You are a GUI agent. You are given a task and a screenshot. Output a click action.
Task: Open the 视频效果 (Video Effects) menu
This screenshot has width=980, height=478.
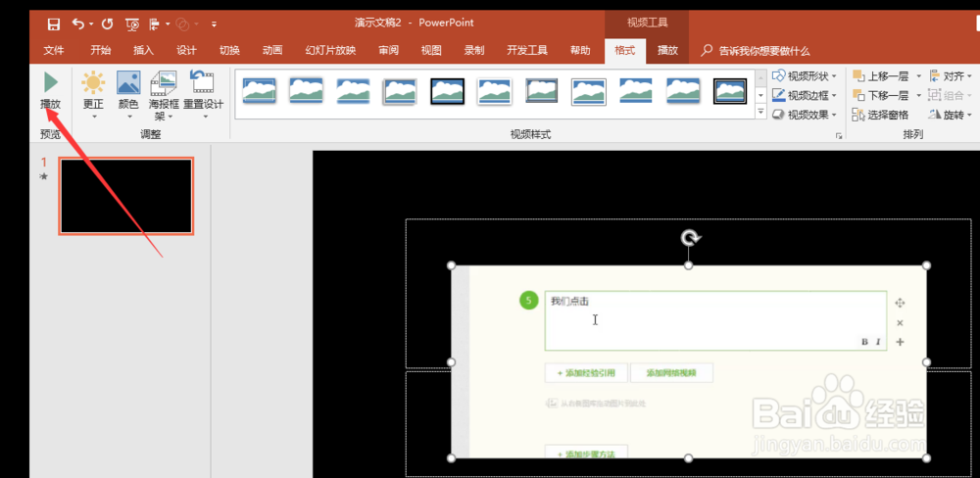click(x=805, y=115)
